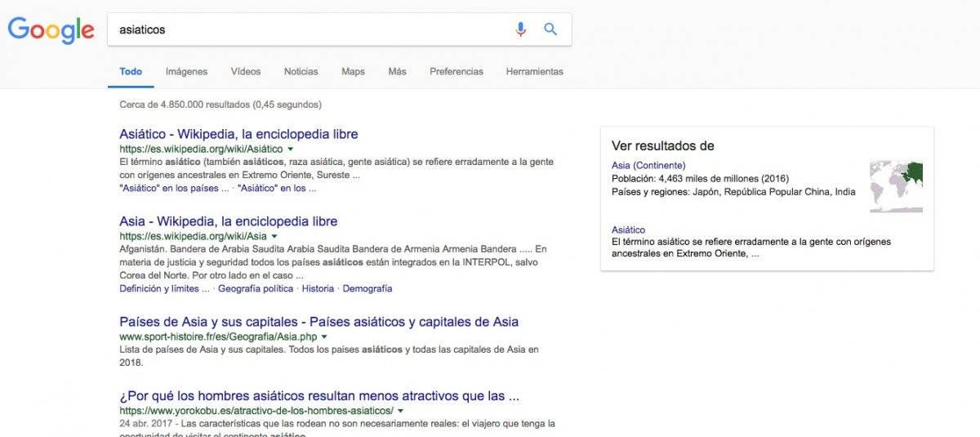Switch to the Vídeos tab

click(246, 72)
